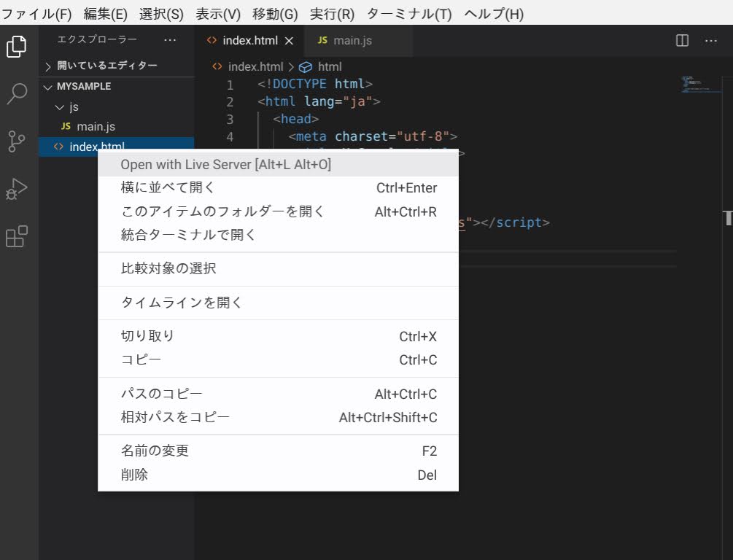Click index.html in the breadcrumb
The width and height of the screenshot is (733, 560).
click(x=255, y=67)
